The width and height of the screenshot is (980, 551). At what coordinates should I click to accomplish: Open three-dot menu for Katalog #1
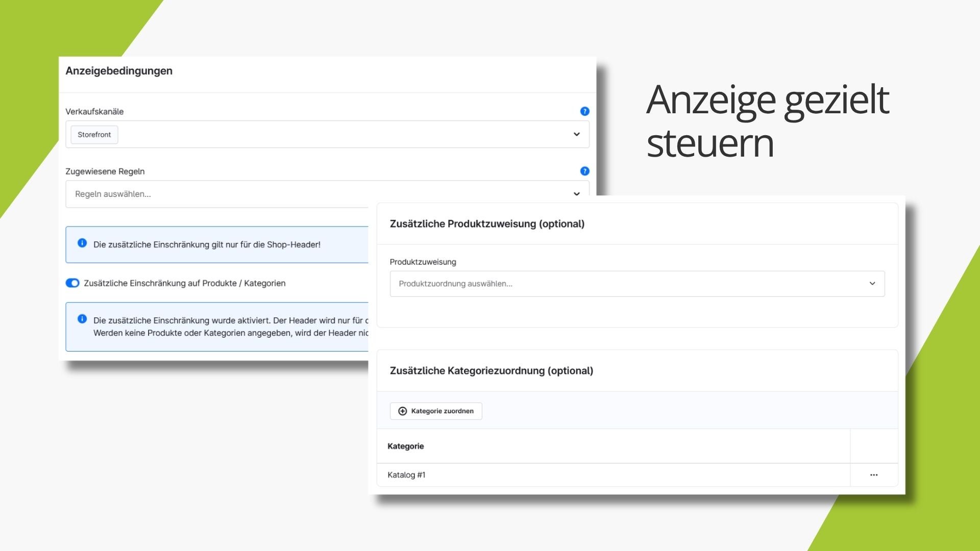(874, 475)
